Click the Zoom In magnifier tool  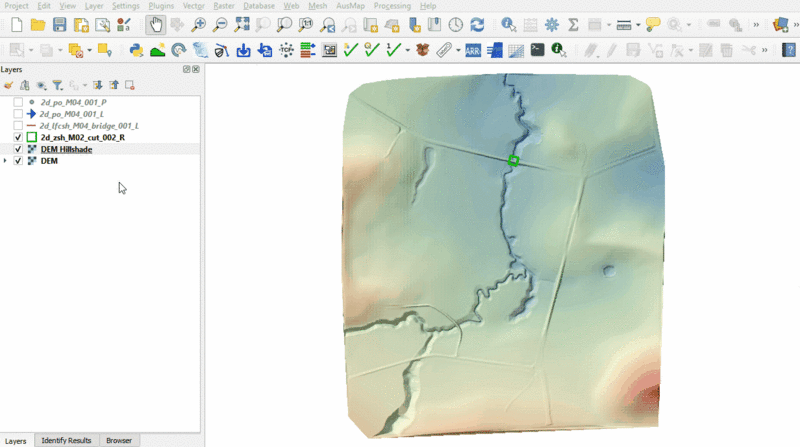[199, 24]
